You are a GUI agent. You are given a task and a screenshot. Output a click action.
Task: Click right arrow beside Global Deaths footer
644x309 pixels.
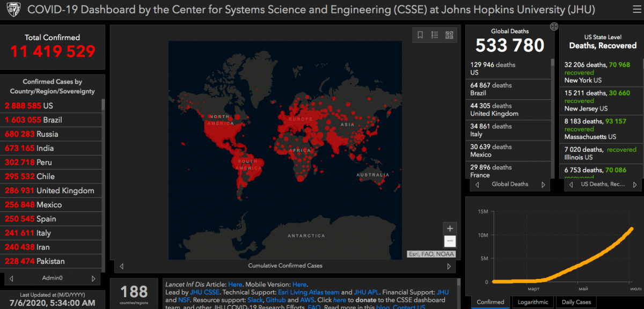543,185
